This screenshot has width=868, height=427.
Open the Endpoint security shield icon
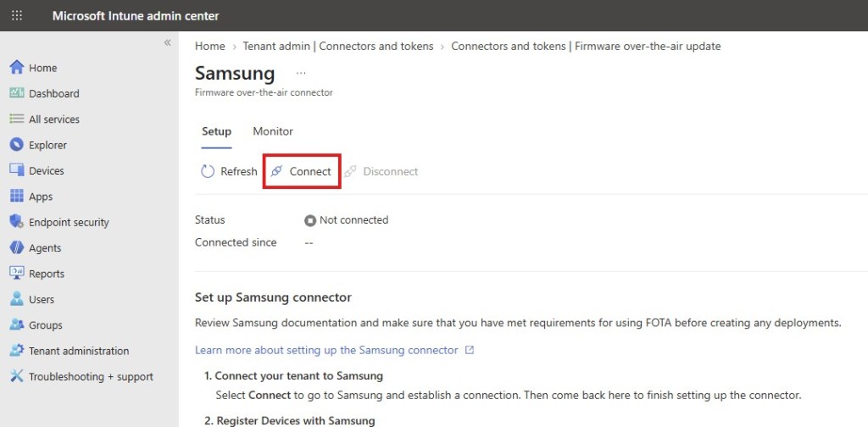pyautogui.click(x=17, y=222)
